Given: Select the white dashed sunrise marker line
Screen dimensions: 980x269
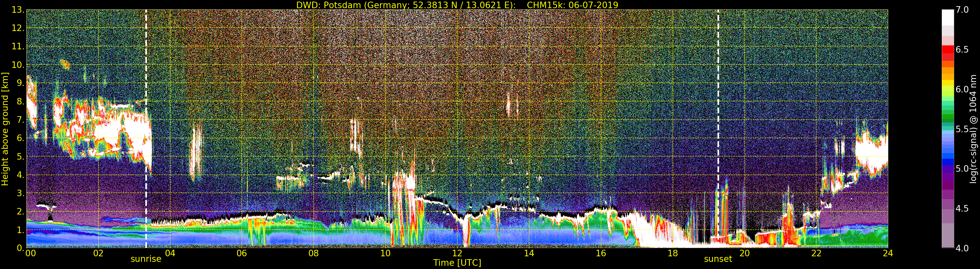Looking at the screenshot, I should 146,129.
